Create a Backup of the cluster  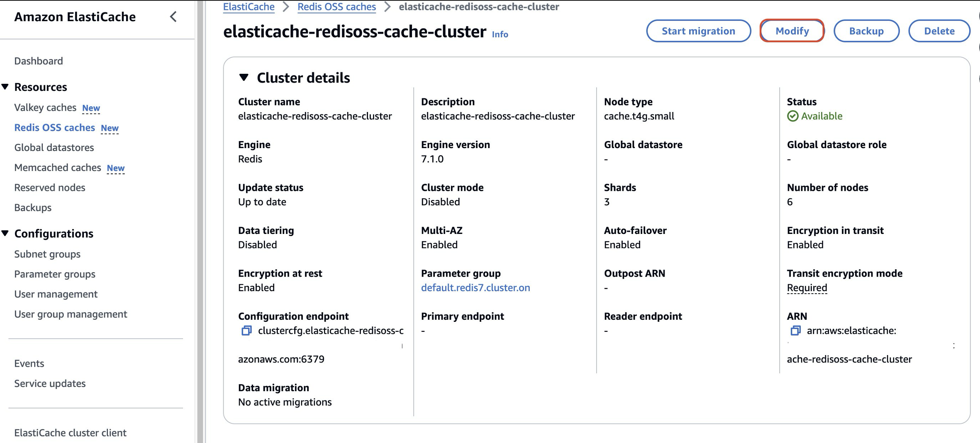tap(866, 31)
